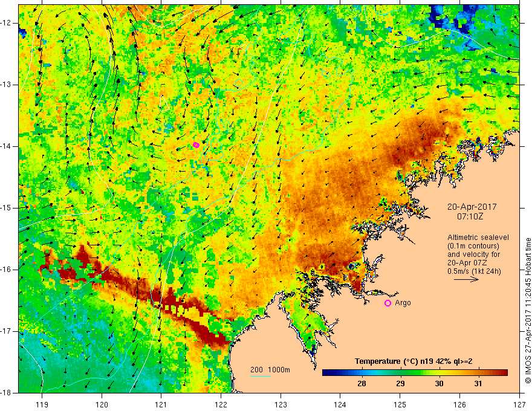The height and width of the screenshot is (411, 532).
Task: Click the '127' longitude axis label
Action: (x=519, y=404)
